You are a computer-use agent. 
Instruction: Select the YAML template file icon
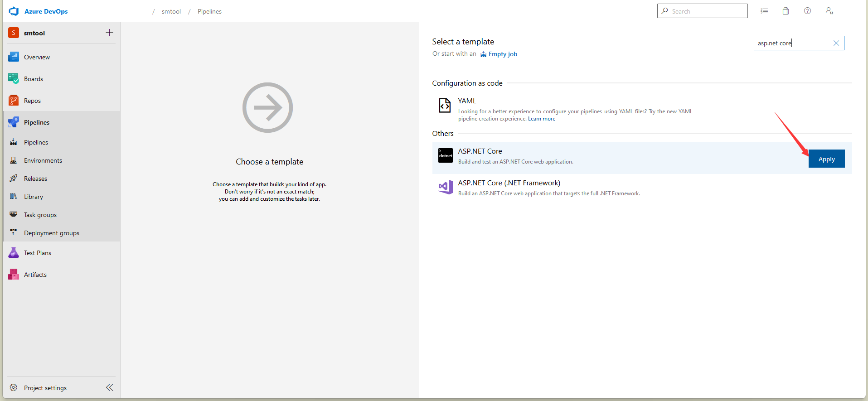pyautogui.click(x=445, y=105)
